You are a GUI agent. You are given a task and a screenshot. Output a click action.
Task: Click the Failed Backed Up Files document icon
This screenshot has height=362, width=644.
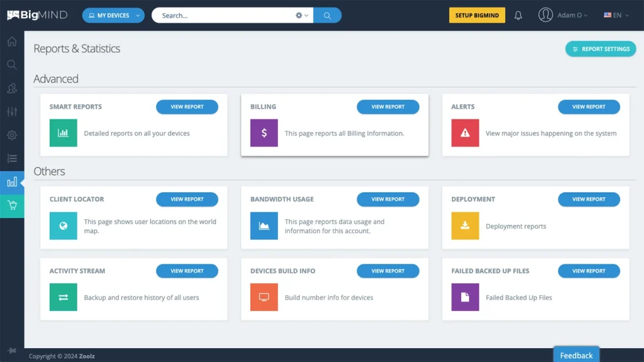(465, 297)
